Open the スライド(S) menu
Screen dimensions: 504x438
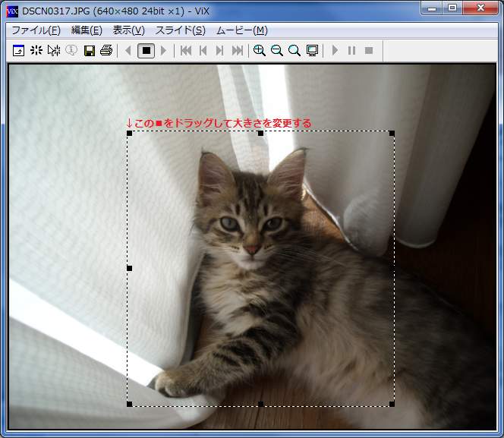(x=181, y=30)
